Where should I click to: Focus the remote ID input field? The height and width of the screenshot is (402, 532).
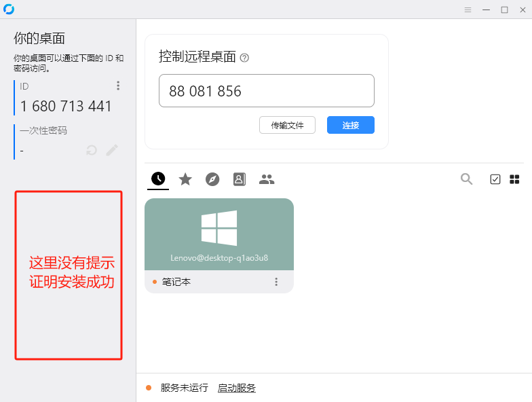[x=266, y=91]
